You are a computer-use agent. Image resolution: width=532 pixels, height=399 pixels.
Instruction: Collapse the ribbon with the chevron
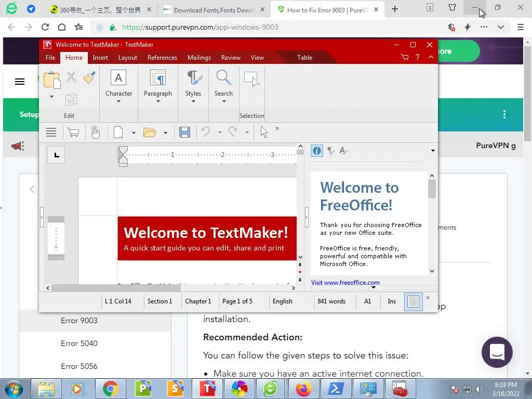(431, 57)
